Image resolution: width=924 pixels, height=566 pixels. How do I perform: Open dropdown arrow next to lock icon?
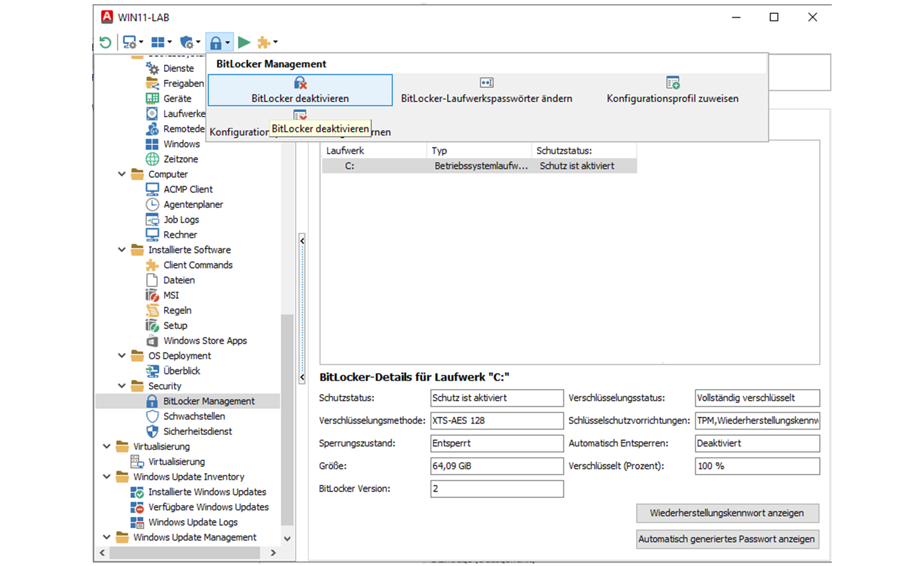coord(227,42)
